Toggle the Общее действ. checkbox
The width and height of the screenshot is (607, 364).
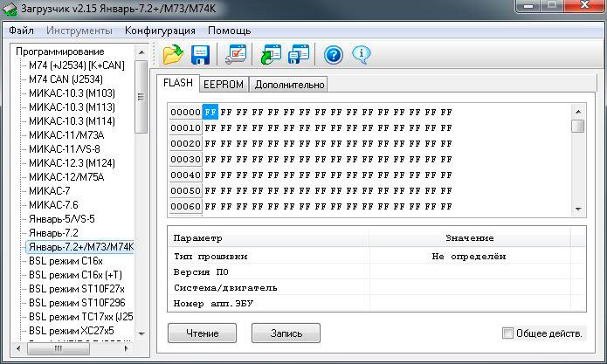click(508, 333)
